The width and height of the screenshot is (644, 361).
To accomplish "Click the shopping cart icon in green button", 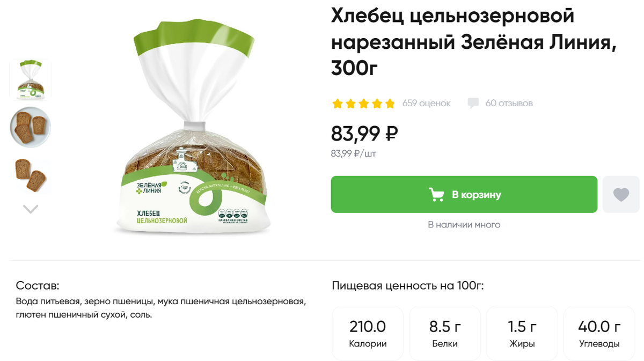I will tap(436, 195).
